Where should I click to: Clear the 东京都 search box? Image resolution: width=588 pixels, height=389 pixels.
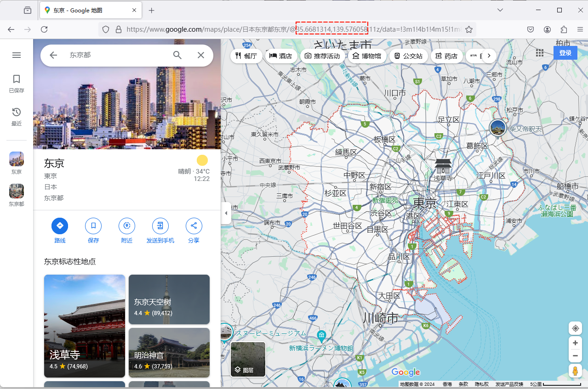201,55
